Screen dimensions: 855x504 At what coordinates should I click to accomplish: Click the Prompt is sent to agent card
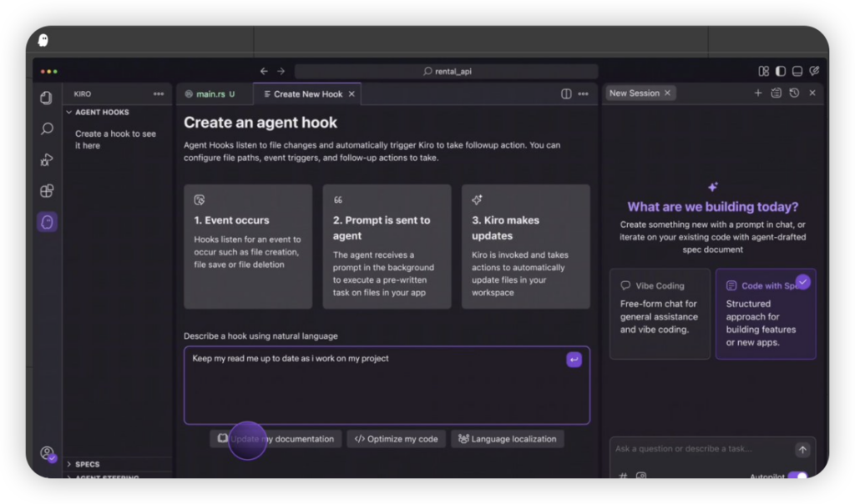click(x=387, y=246)
